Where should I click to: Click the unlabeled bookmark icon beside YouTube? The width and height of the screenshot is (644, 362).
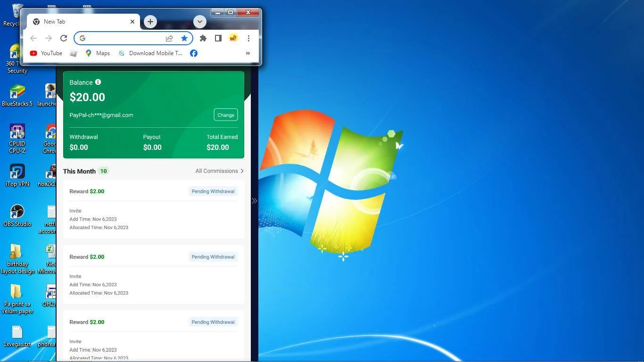(74, 53)
